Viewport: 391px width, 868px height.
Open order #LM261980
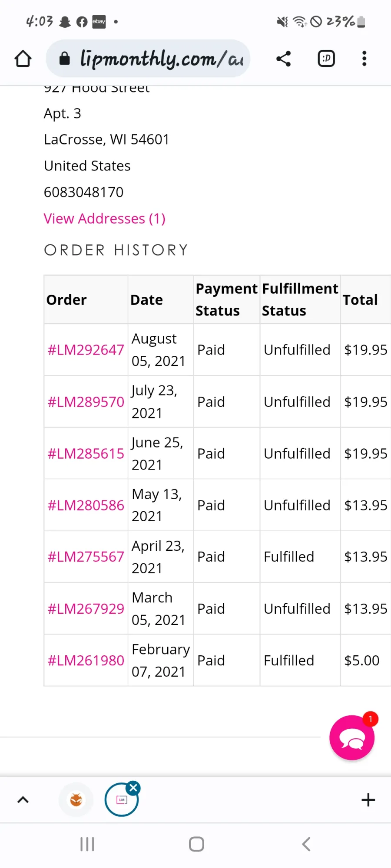pos(86,661)
